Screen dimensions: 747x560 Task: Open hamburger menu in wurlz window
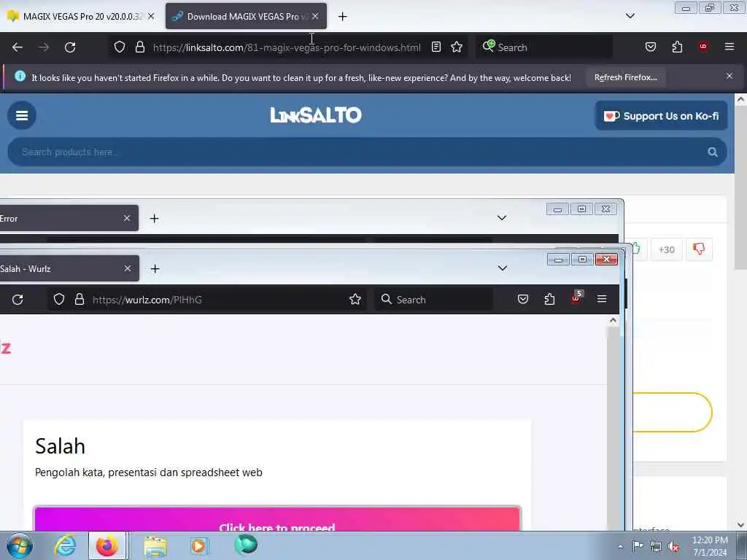coord(602,299)
